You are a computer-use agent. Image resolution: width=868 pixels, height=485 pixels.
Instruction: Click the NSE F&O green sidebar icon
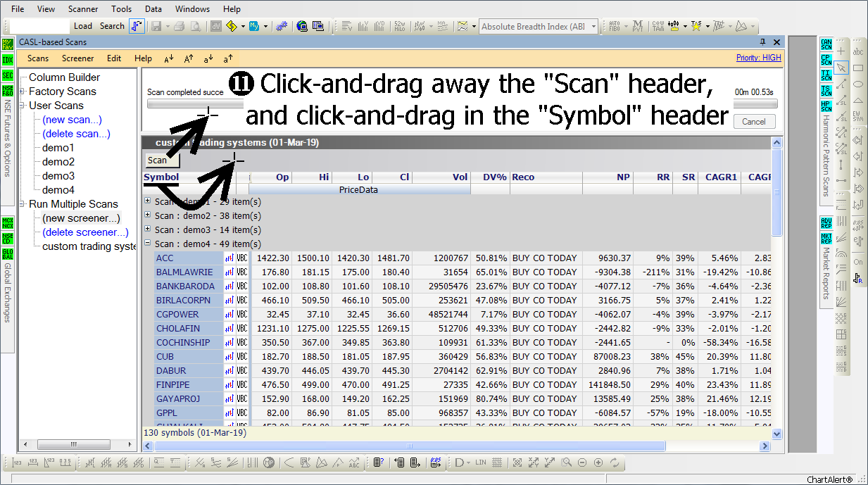click(7, 91)
